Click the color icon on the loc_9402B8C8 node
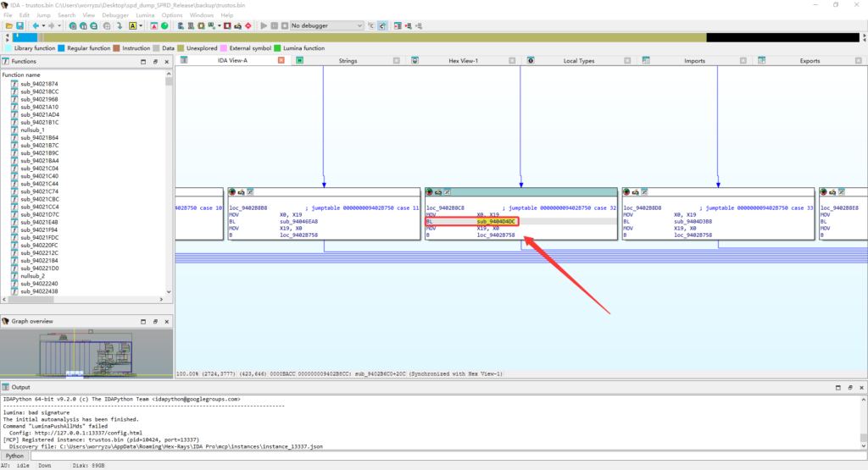 coord(429,192)
